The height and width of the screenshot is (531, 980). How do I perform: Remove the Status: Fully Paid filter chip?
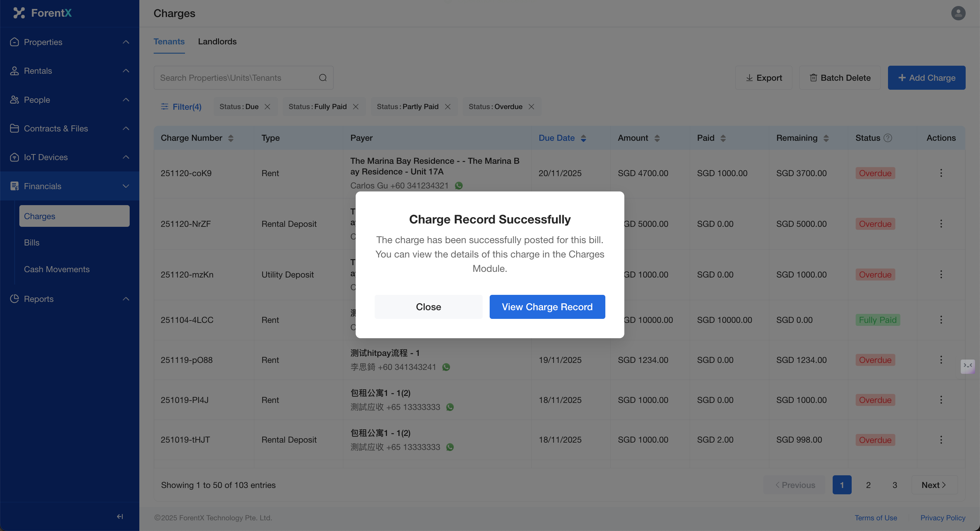355,107
